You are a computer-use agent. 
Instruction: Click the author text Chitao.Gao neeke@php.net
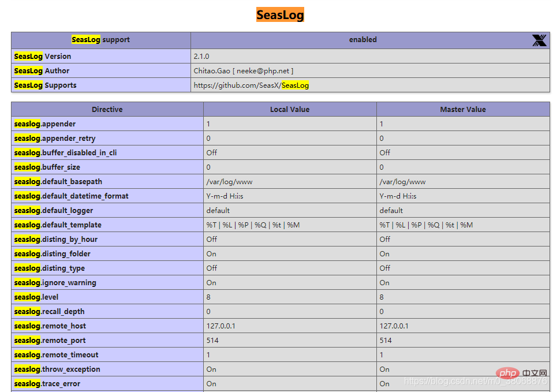pos(244,71)
